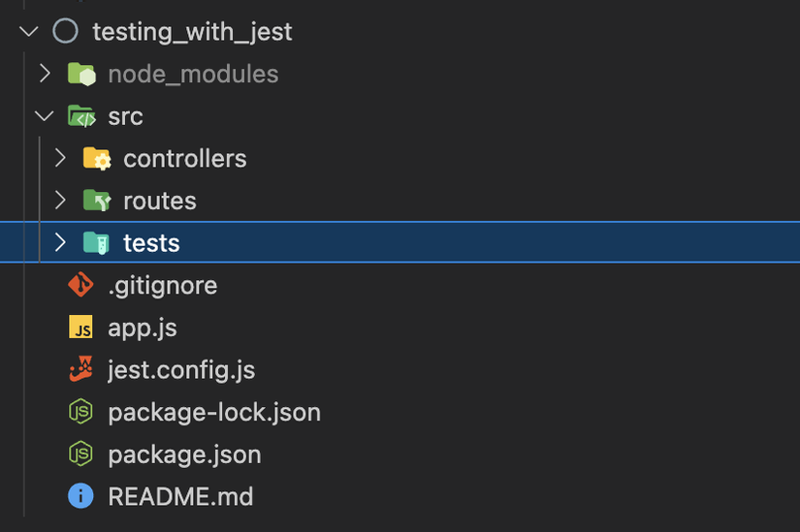This screenshot has height=532, width=800.
Task: Click the circle icon beside testing_with_jest
Action: [65, 31]
